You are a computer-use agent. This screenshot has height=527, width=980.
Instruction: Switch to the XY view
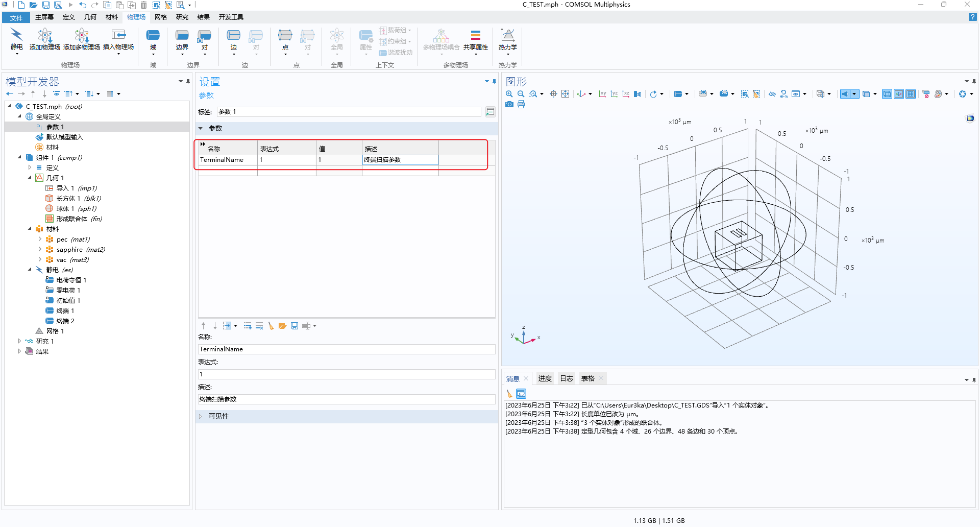(x=602, y=94)
